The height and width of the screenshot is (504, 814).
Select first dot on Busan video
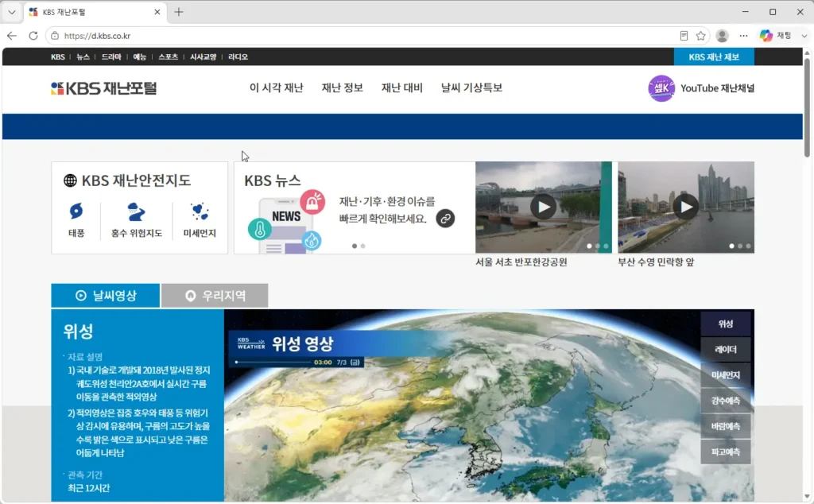[731, 246]
